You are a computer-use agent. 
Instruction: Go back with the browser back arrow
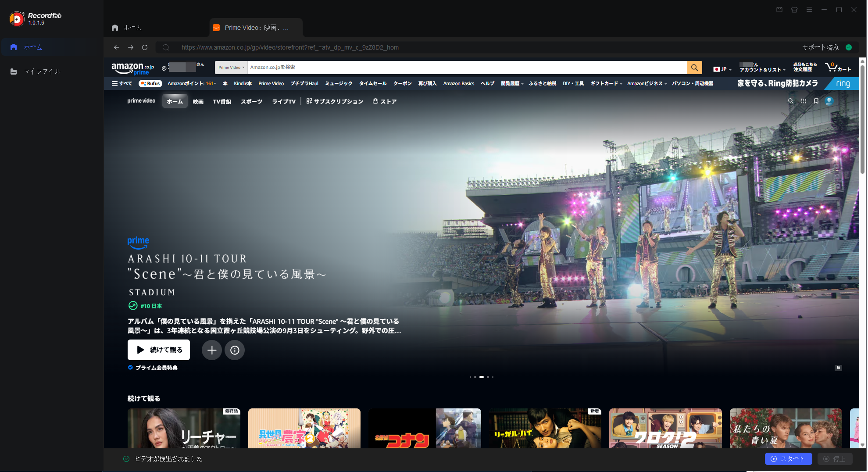click(117, 47)
